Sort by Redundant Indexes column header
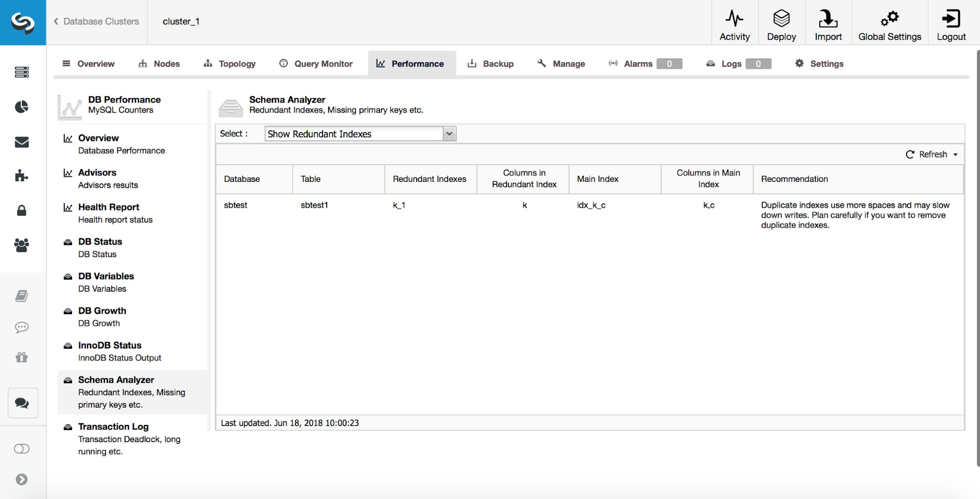The height and width of the screenshot is (499, 980). pyautogui.click(x=431, y=179)
